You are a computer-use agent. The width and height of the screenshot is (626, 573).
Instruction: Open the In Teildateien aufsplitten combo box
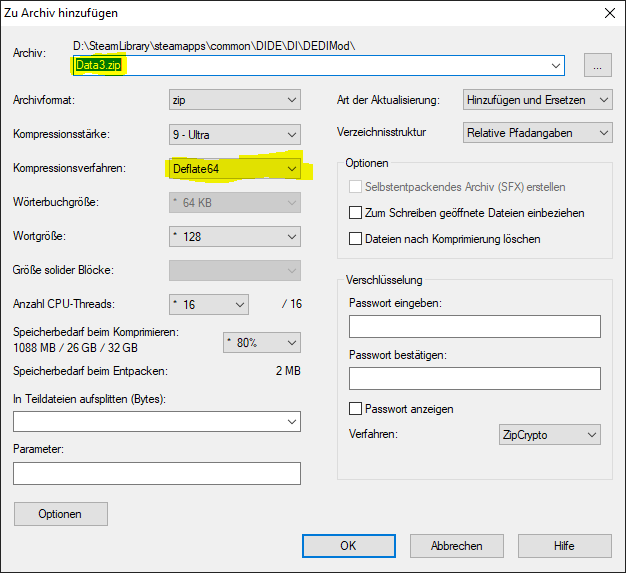[157, 422]
